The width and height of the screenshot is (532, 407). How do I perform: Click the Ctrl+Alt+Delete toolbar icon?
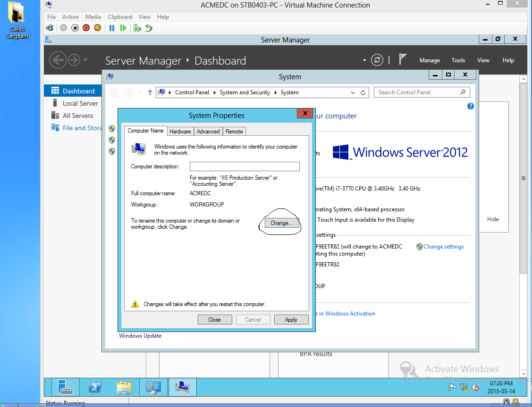[50, 28]
